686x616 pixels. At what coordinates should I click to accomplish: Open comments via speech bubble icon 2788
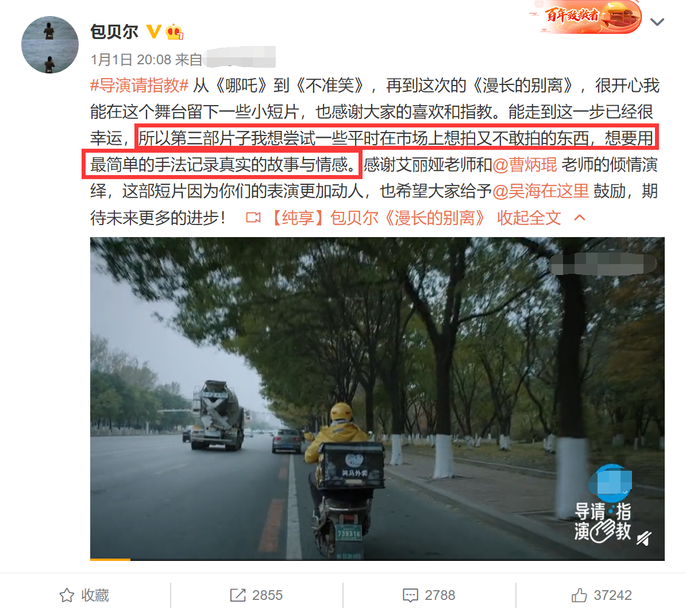click(x=429, y=595)
